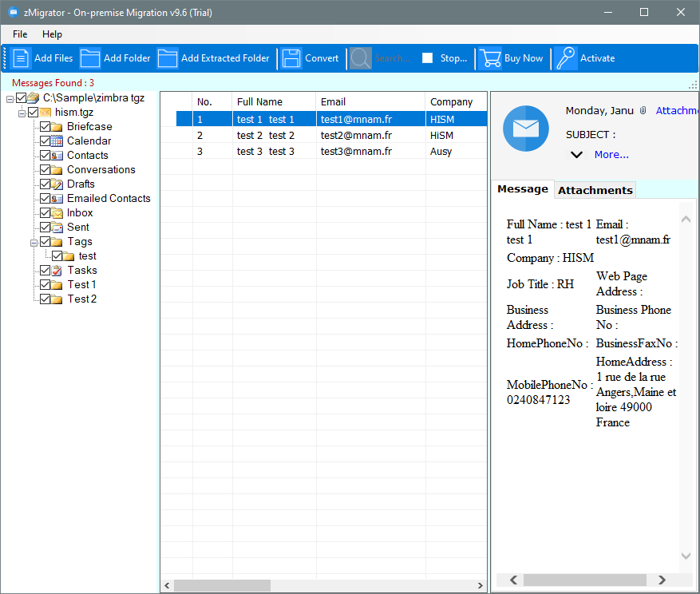
Task: Uncheck the Tasks folder checkbox
Action: click(45, 270)
